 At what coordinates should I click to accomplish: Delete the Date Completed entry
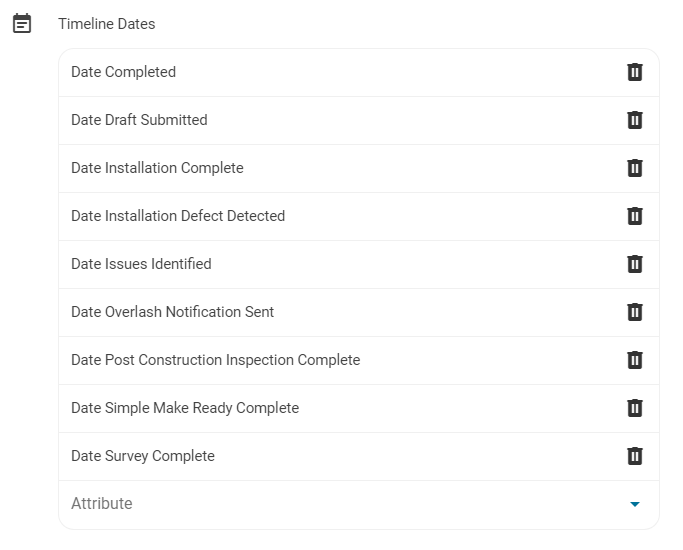[x=634, y=72]
